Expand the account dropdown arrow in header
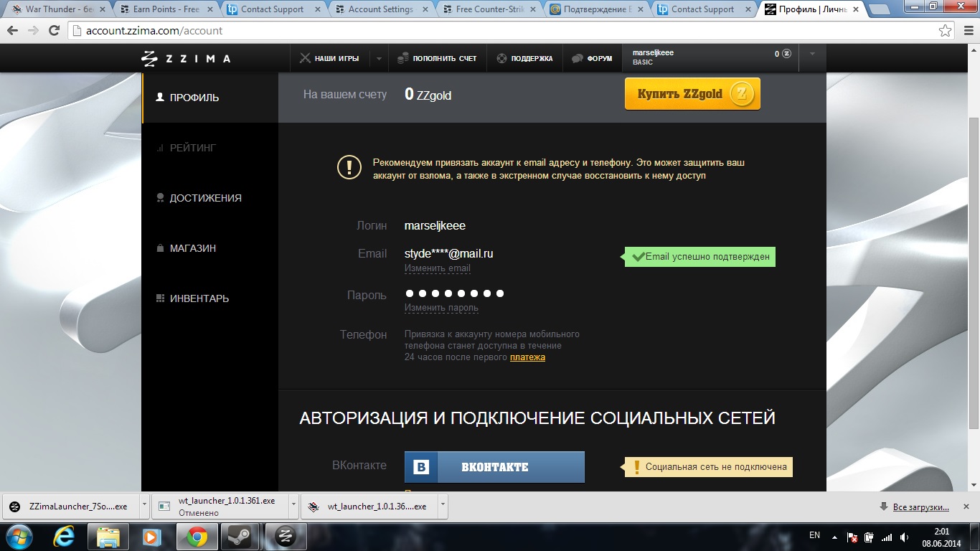This screenshot has height=551, width=980. (x=812, y=54)
